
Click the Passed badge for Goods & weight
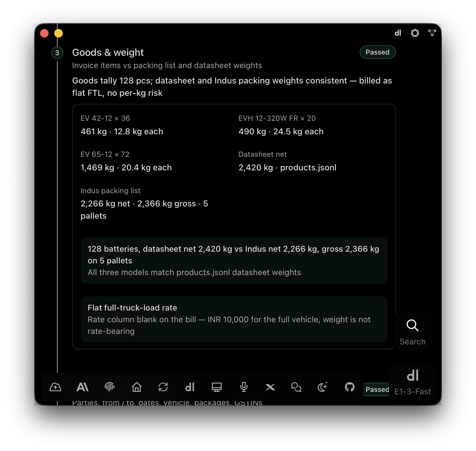(377, 52)
